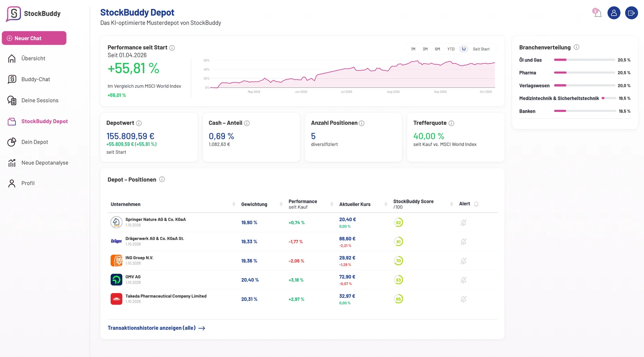Click info icon beside Anzahl Positionen
644x357 pixels.
click(361, 123)
